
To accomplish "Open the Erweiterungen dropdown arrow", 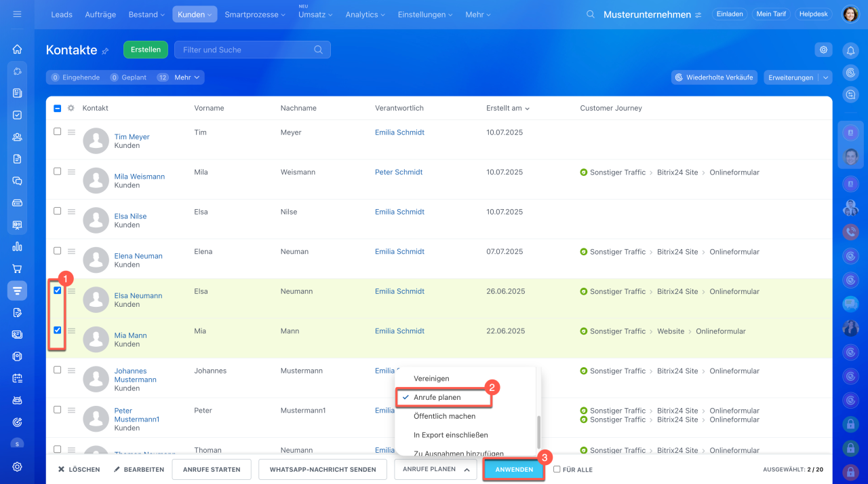I will pos(825,77).
